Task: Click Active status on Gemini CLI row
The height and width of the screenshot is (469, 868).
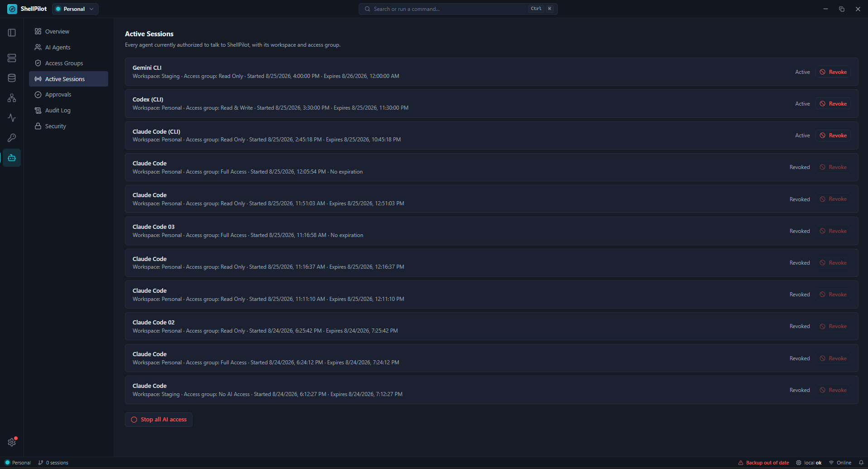Action: tap(802, 72)
